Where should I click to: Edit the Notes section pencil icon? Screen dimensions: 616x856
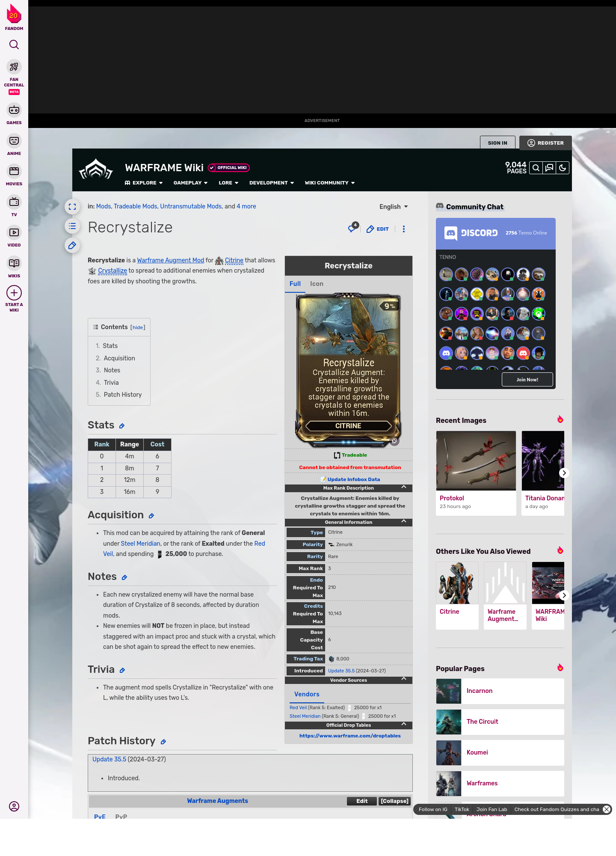(x=124, y=577)
